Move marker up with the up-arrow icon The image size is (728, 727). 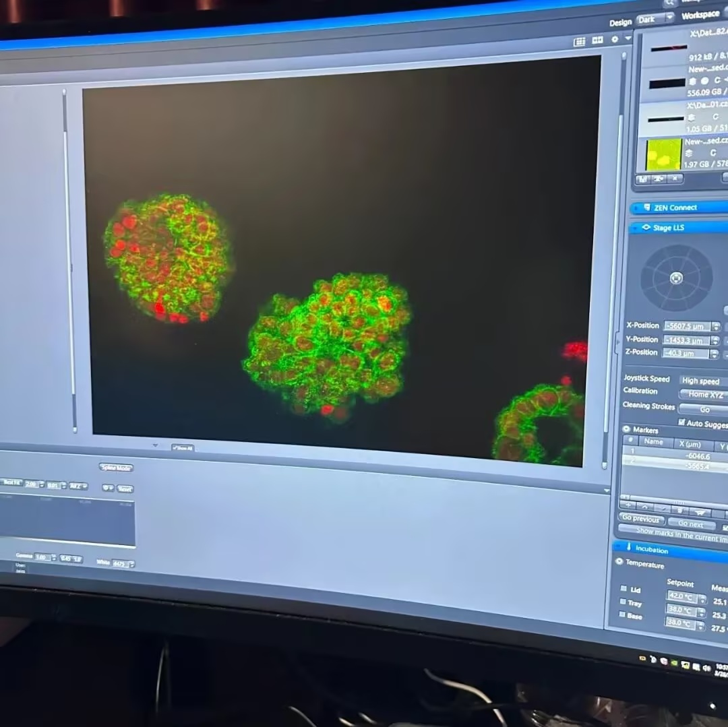[x=645, y=507]
